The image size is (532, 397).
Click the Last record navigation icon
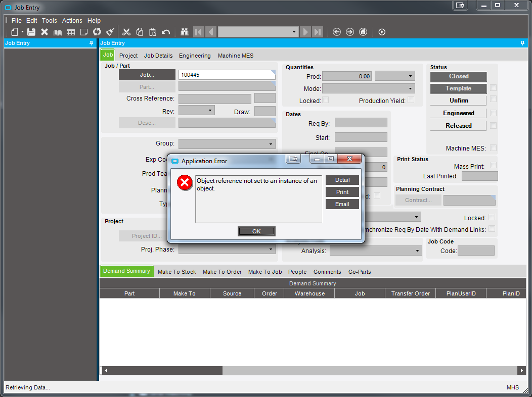(x=317, y=32)
